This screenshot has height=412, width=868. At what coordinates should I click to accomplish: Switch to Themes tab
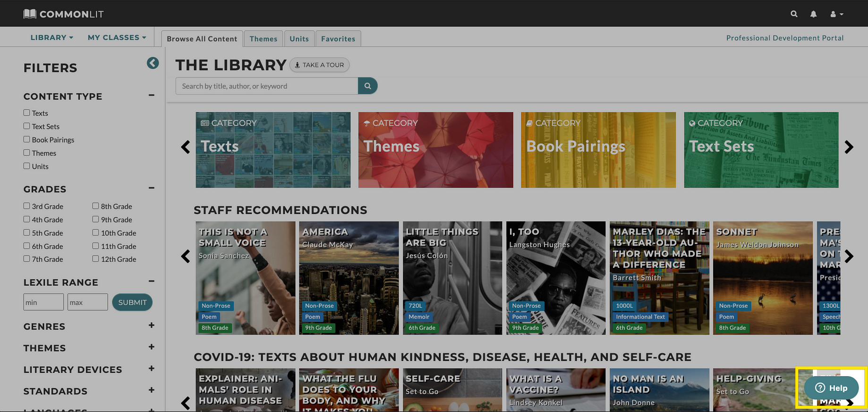point(264,39)
